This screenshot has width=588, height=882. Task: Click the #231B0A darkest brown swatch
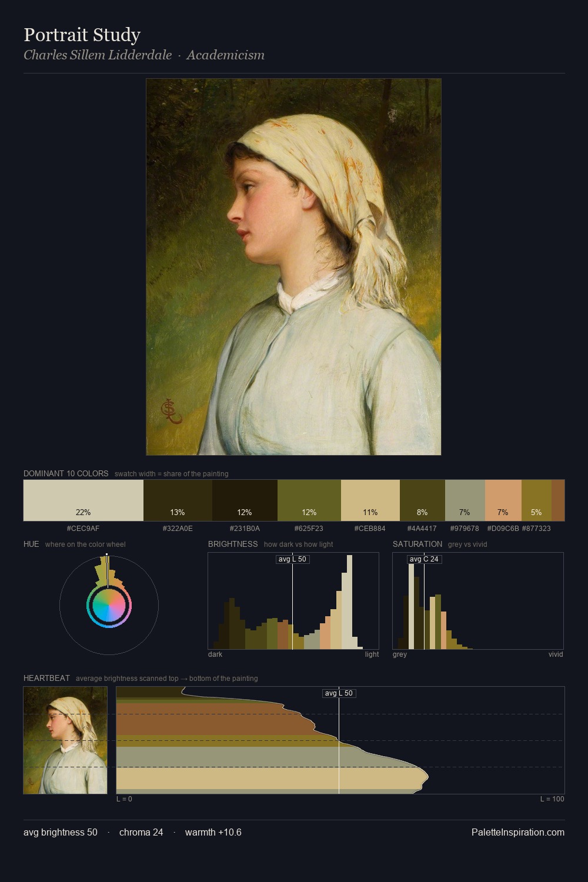click(245, 500)
